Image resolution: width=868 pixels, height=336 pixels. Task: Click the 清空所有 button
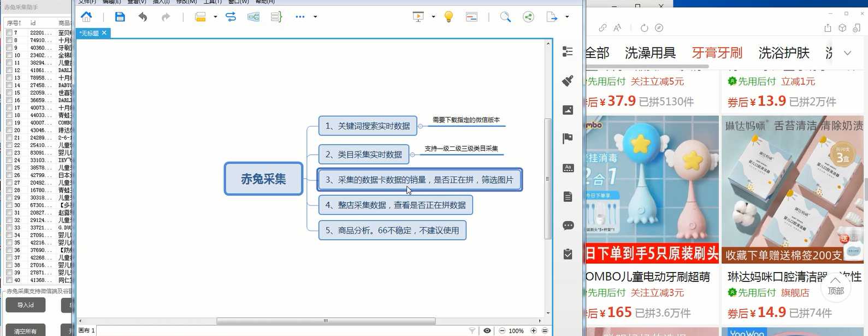[x=26, y=331]
